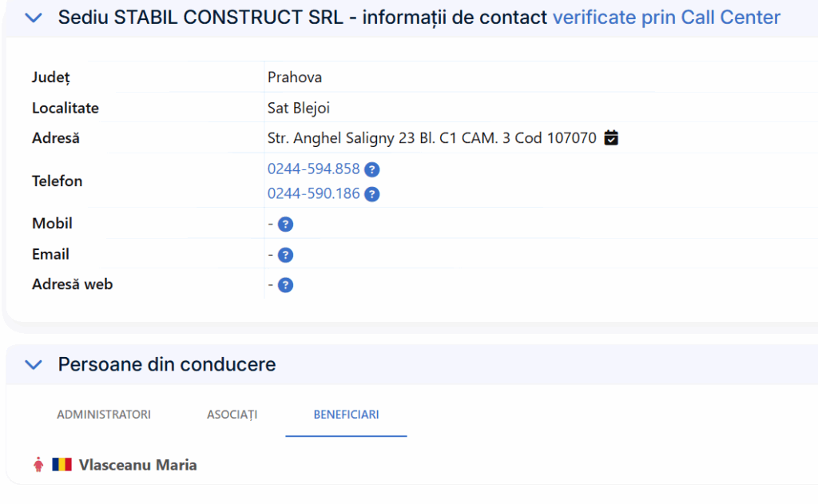The image size is (818, 504).
Task: Collapse the Persoane din conducere section
Action: point(34,365)
